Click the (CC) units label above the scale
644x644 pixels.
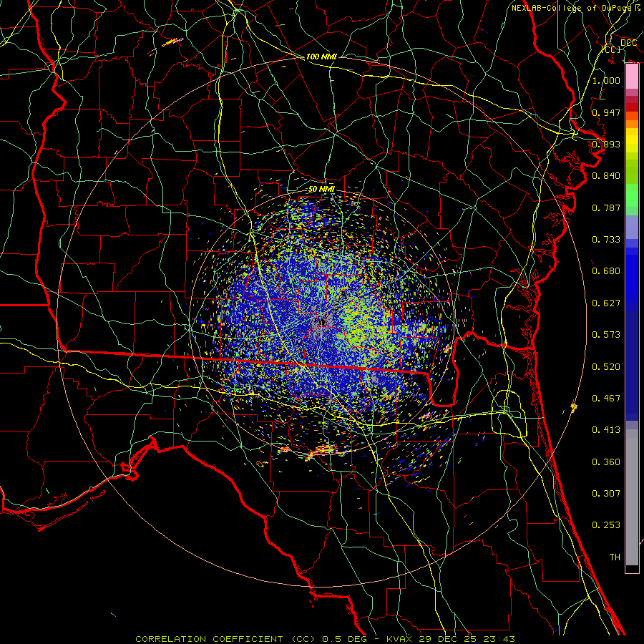point(611,49)
